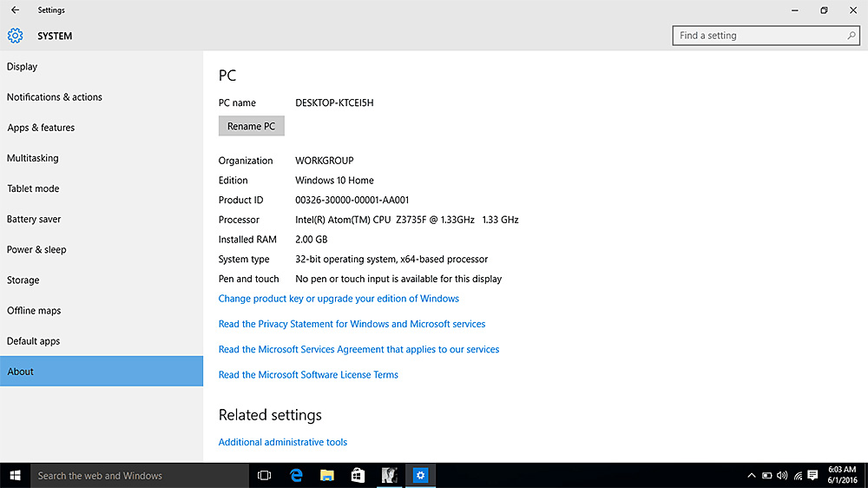This screenshot has width=868, height=488.
Task: Select the Multitasking section
Action: coord(102,158)
